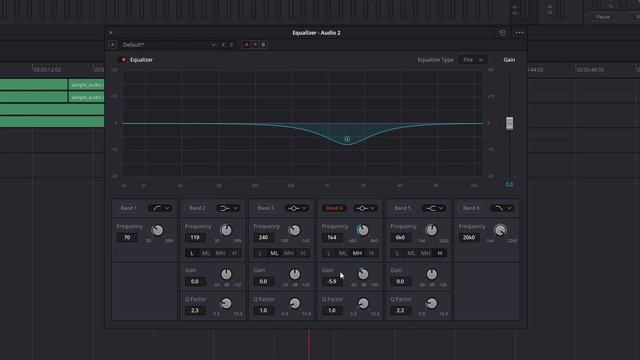Open Band 1 filter shape dropdown
The height and width of the screenshot is (360, 640).
click(160, 208)
